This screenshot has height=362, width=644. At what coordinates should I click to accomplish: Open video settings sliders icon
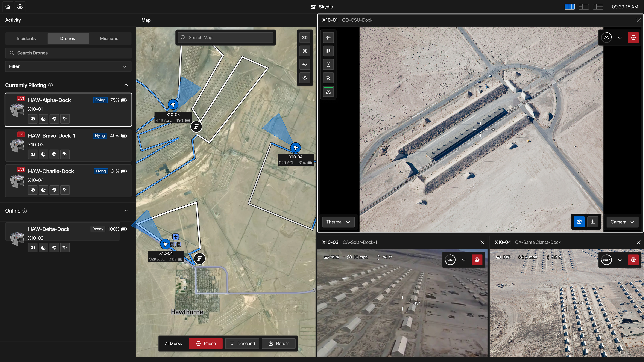coord(328,38)
